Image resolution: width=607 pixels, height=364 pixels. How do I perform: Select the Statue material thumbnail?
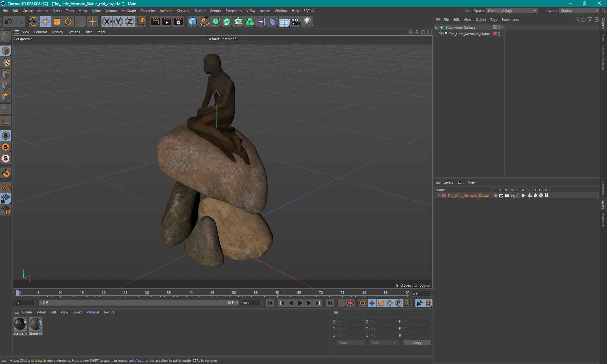tap(20, 324)
